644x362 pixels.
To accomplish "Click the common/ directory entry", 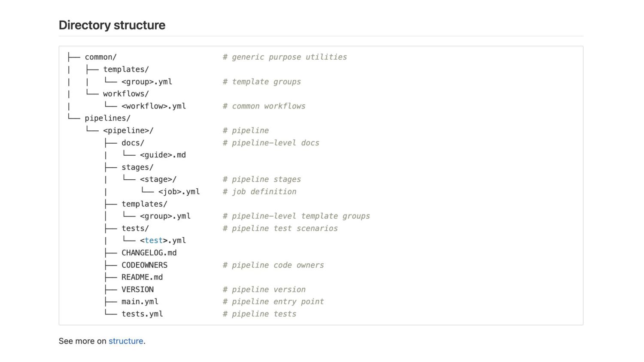I will pos(100,57).
